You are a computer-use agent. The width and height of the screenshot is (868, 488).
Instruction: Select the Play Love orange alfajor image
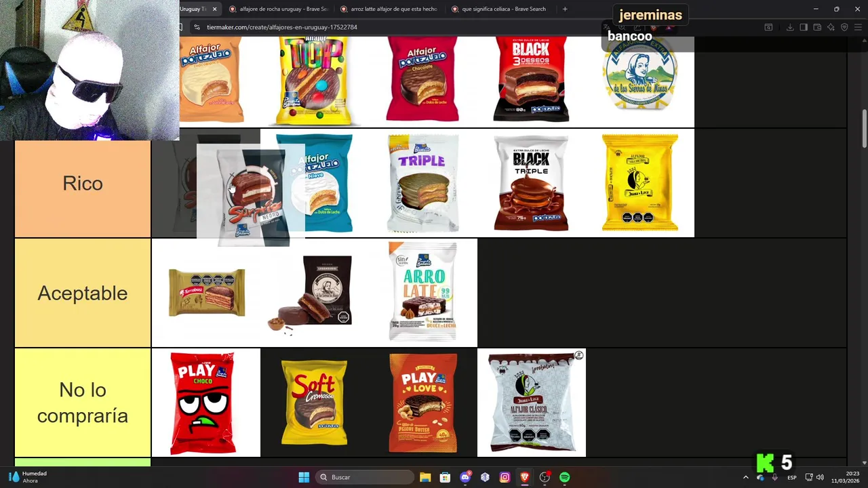click(423, 403)
